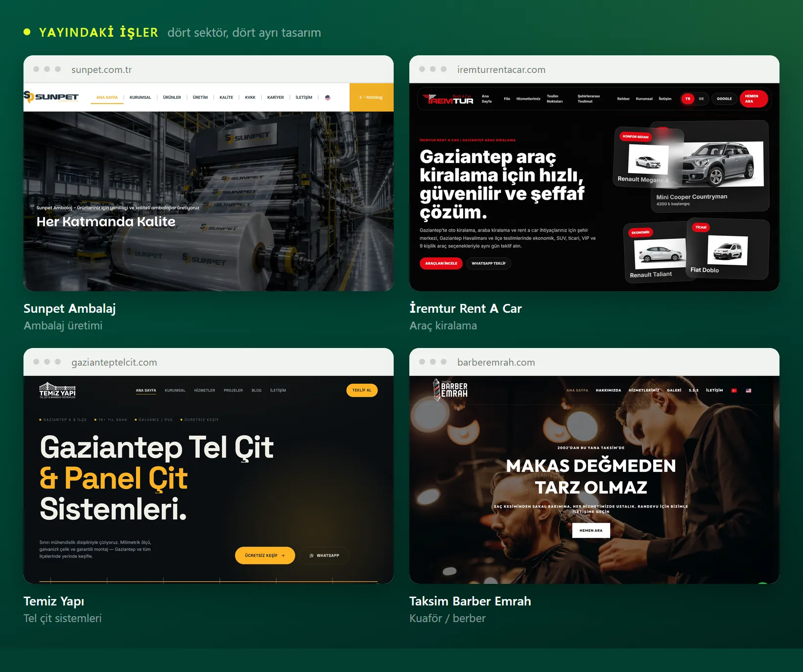Open KALİTE in Sunpet navigation

pyautogui.click(x=226, y=97)
